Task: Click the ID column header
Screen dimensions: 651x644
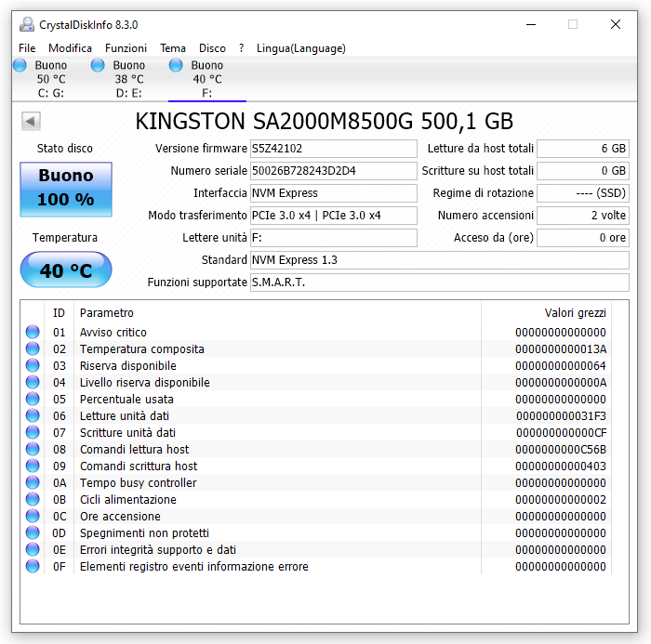Action: (x=59, y=313)
